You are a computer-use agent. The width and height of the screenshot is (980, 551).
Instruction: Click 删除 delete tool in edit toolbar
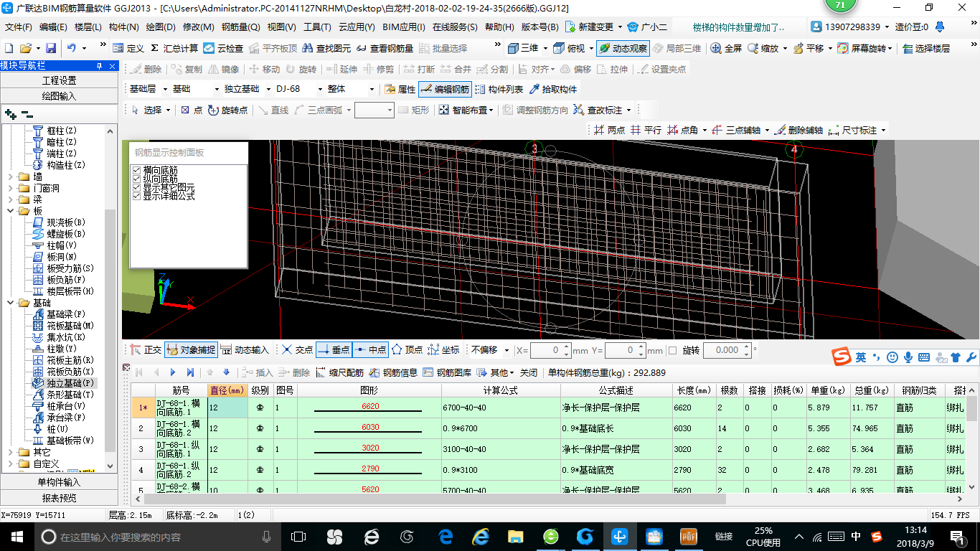click(x=146, y=69)
